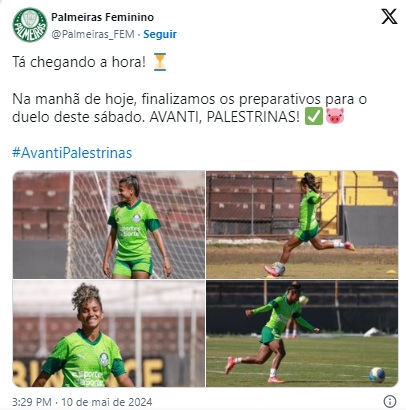Click the Palmeiras club crest avatar
This screenshot has height=410, width=406.
click(x=30, y=25)
